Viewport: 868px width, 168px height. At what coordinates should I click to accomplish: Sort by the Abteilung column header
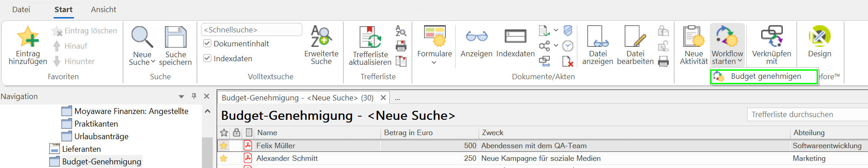coord(829,132)
